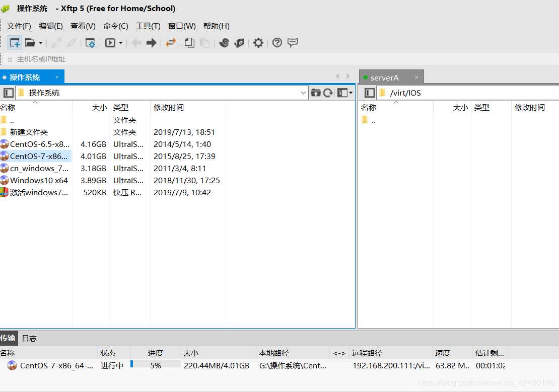The width and height of the screenshot is (559, 392).
Task: Click the black right arrow transfer icon
Action: (152, 43)
